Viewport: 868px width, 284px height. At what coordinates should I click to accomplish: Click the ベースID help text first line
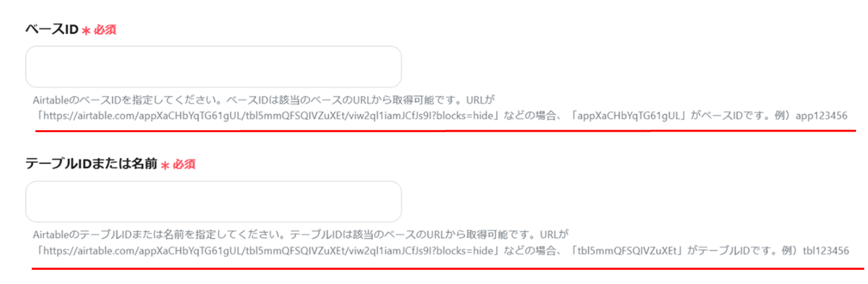[264, 100]
